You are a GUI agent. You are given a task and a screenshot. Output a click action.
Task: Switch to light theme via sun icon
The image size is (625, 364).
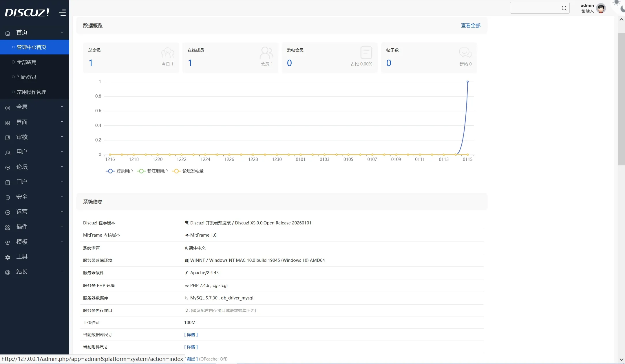pos(617,3)
